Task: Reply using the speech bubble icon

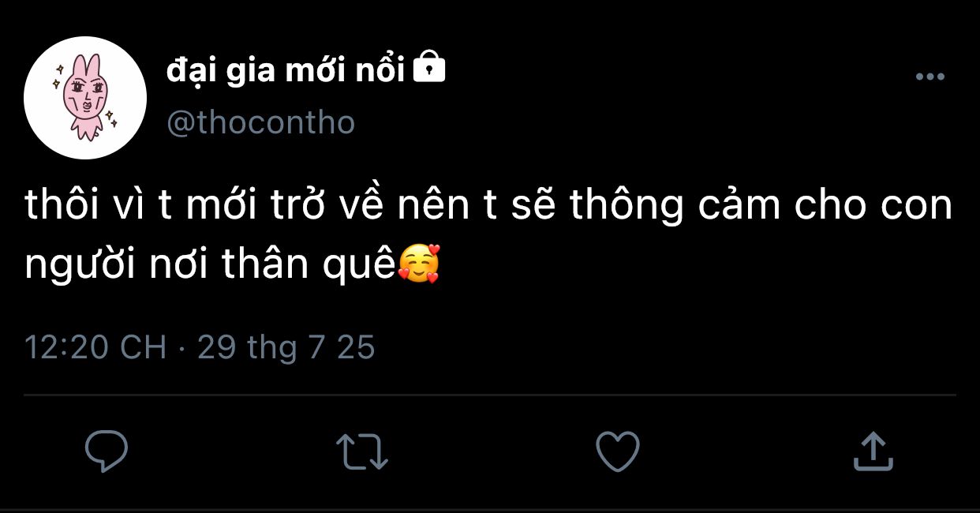Action: [x=107, y=451]
